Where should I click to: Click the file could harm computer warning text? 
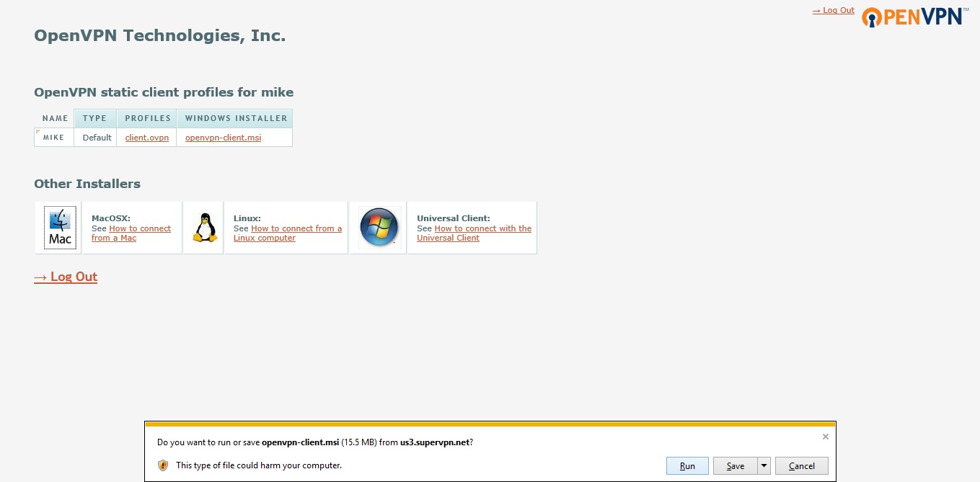click(259, 465)
